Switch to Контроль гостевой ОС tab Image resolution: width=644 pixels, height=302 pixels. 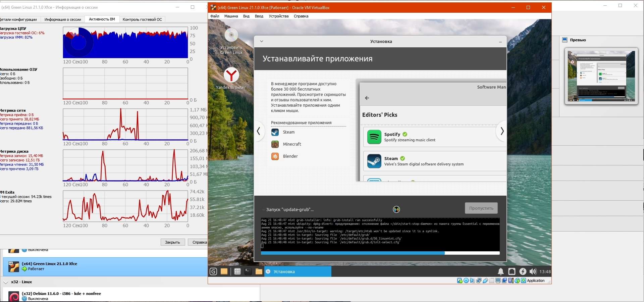[x=142, y=19]
